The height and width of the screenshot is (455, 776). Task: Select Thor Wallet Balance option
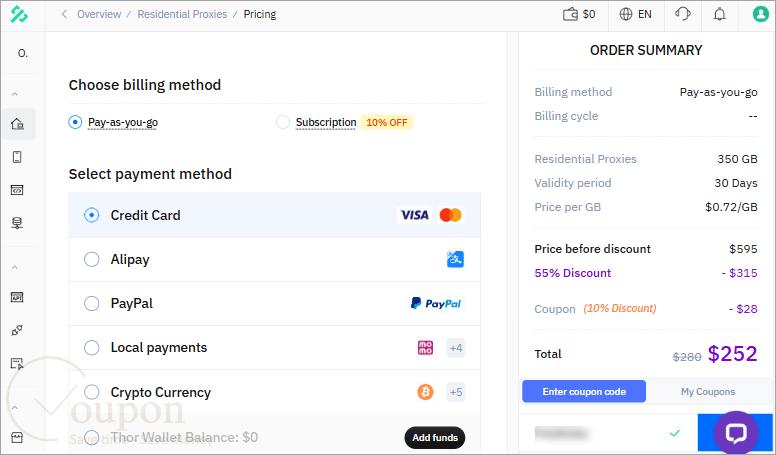[92, 437]
